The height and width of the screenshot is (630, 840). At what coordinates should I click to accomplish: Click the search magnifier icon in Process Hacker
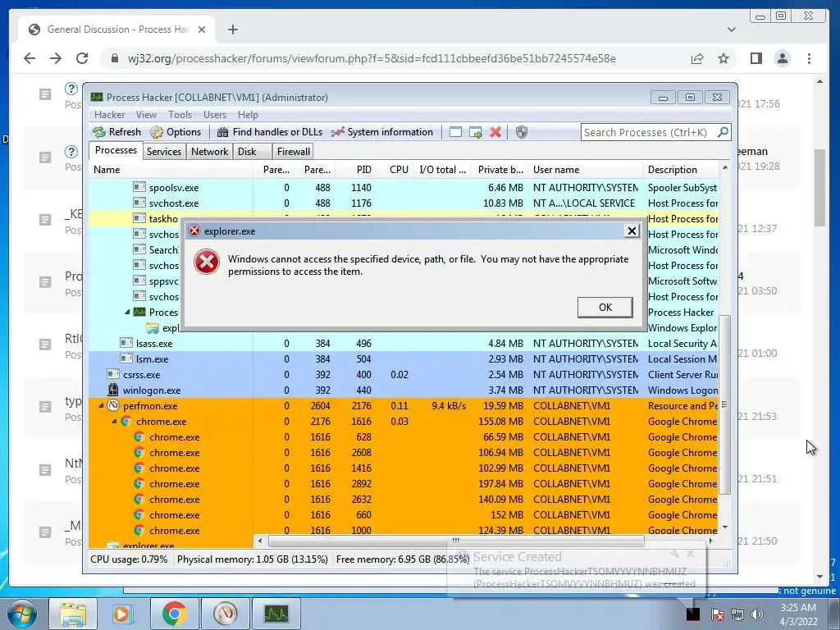[723, 132]
